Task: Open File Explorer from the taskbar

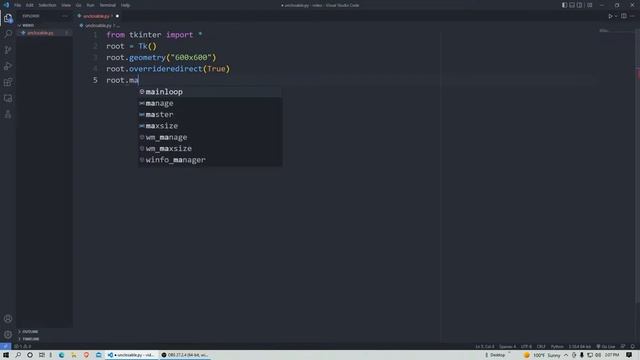Action: pyautogui.click(x=74, y=355)
